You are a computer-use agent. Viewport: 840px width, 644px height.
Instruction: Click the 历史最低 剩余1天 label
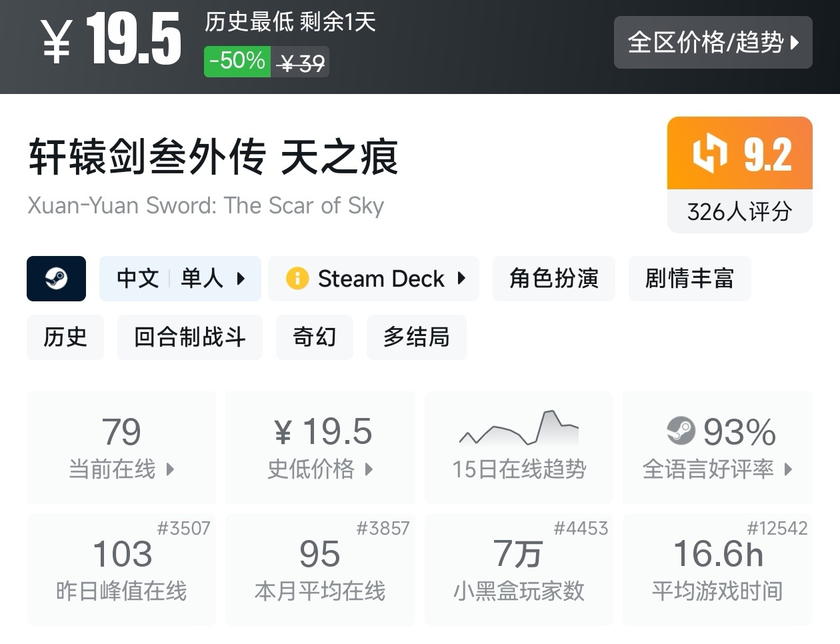click(x=290, y=22)
